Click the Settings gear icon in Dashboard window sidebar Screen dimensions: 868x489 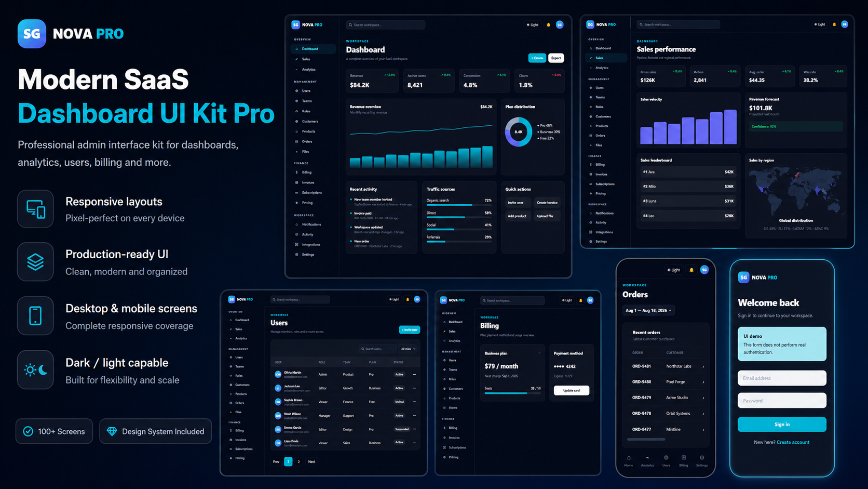pos(297,255)
